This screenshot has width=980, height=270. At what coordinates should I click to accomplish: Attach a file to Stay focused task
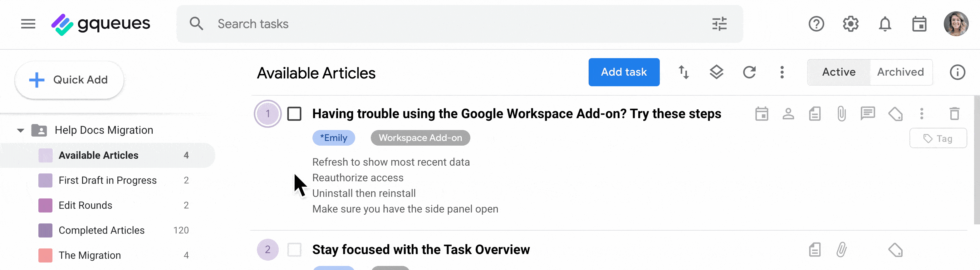[x=841, y=249]
